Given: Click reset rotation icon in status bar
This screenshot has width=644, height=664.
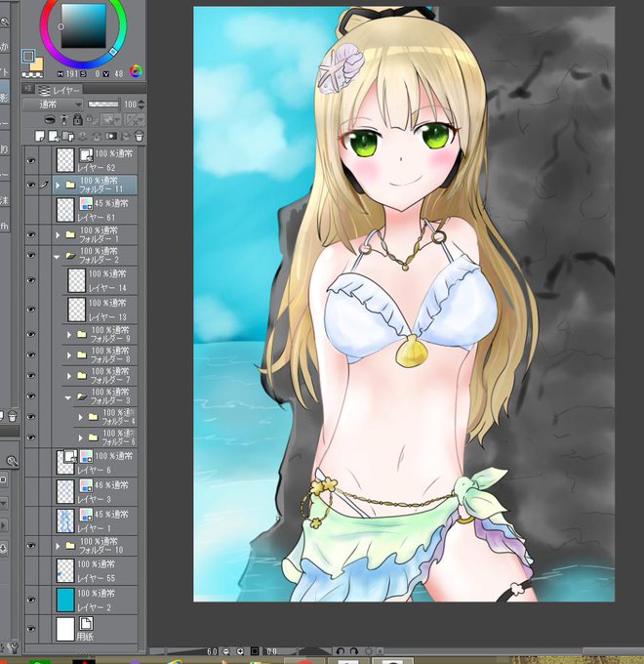Looking at the screenshot, I should 369,651.
